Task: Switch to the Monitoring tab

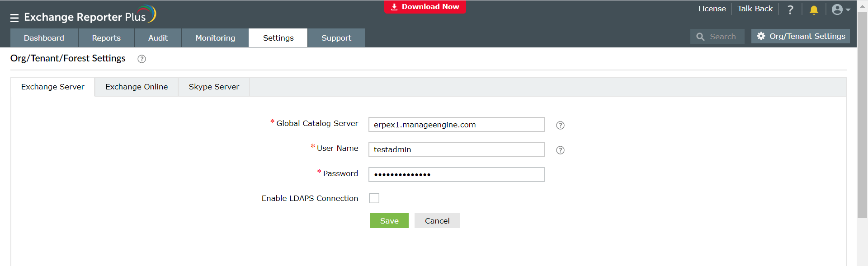Action: click(x=215, y=38)
